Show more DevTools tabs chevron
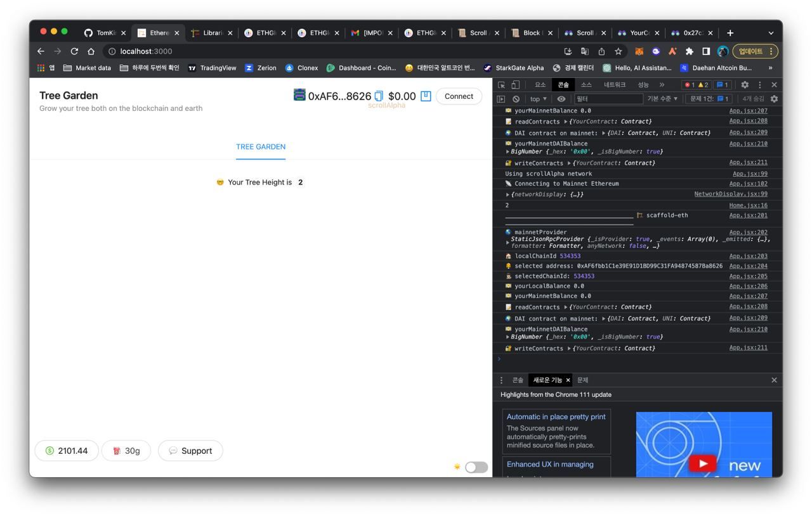Viewport: 812px width, 516px height. click(662, 84)
